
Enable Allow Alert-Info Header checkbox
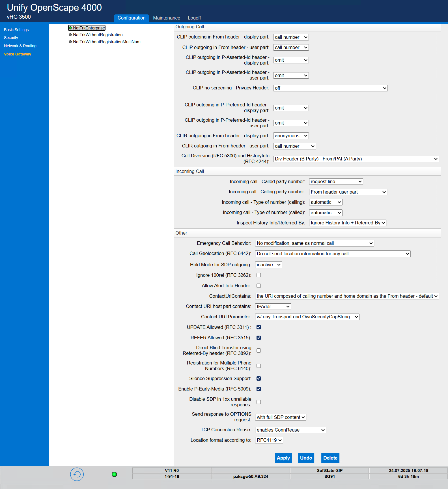coord(259,286)
